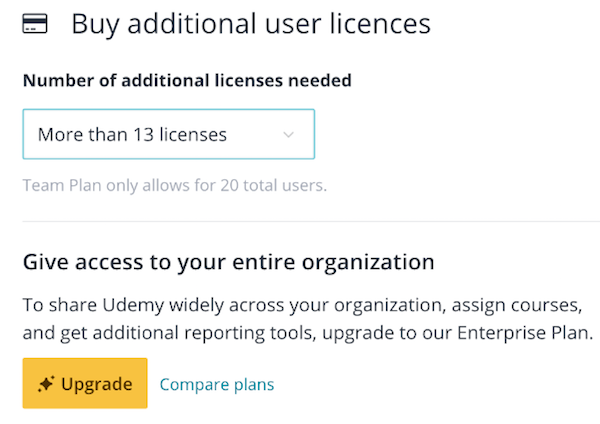
Task: Click the "Buy additional user licences" heading
Action: [x=250, y=24]
